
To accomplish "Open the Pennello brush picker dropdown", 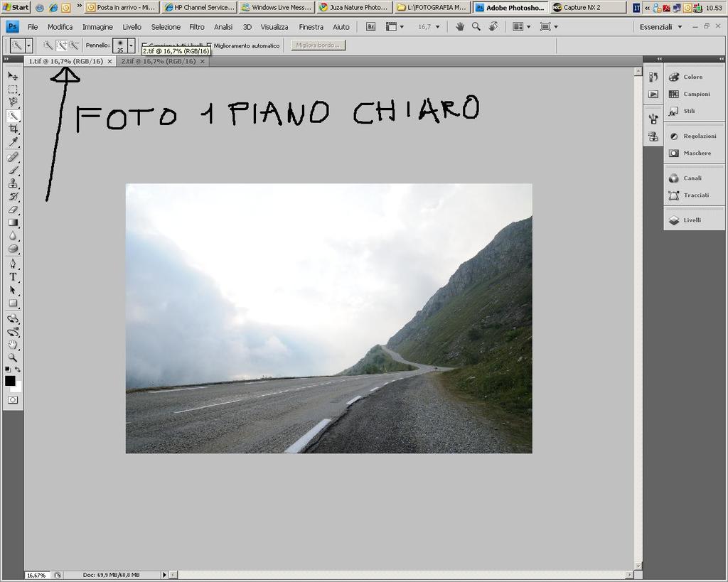I will point(131,45).
